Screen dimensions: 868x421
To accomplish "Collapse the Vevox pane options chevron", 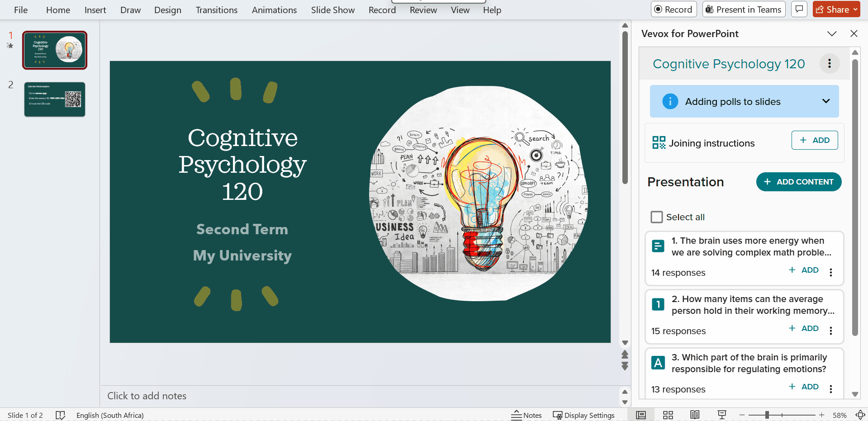I will 832,33.
